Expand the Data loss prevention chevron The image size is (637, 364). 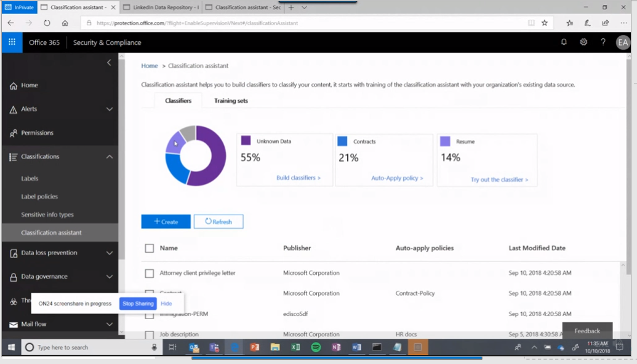[x=110, y=253]
